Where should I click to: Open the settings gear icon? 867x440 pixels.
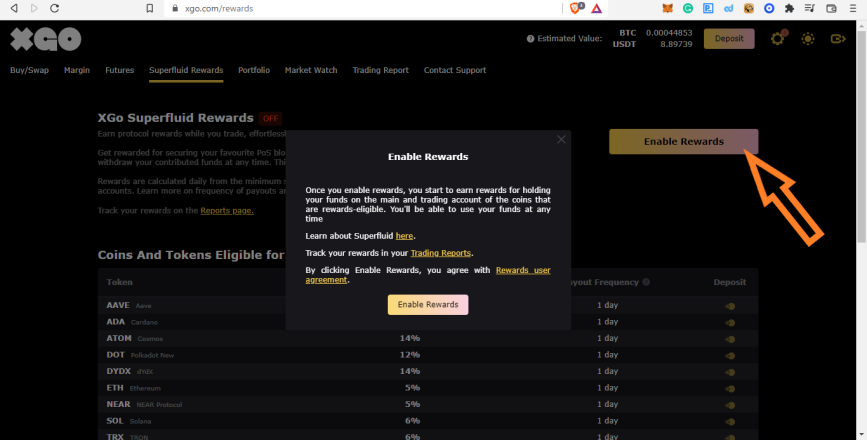pos(778,38)
